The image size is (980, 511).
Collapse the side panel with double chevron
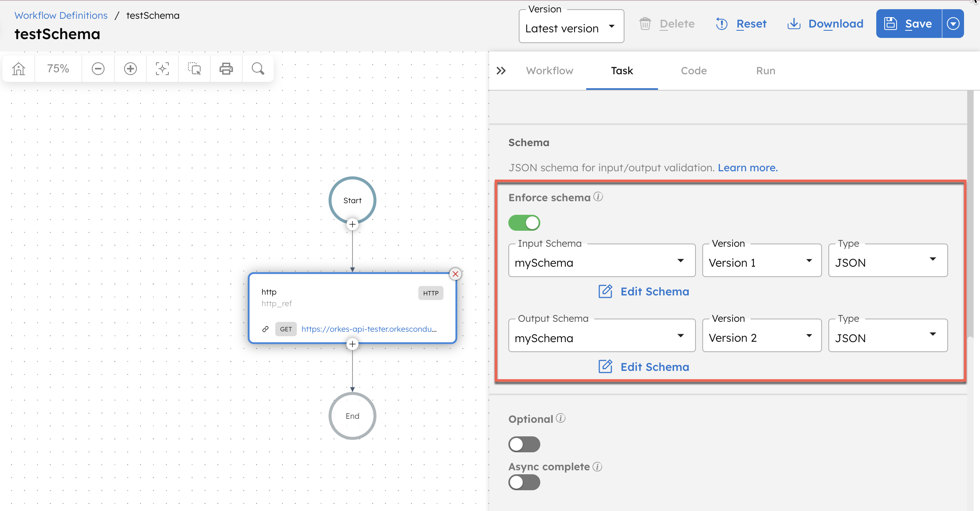(501, 71)
